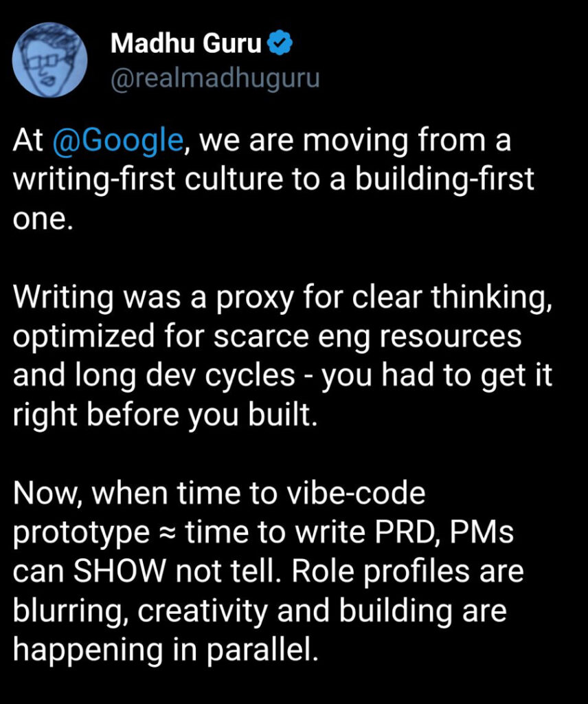Click the display name Madhu Guru
588x704 pixels.
pyautogui.click(x=187, y=44)
